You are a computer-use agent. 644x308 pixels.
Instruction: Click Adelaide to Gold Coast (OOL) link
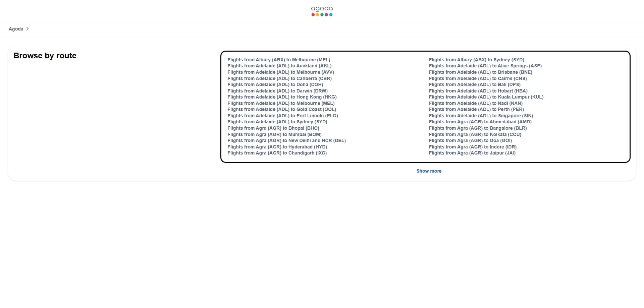tap(281, 109)
